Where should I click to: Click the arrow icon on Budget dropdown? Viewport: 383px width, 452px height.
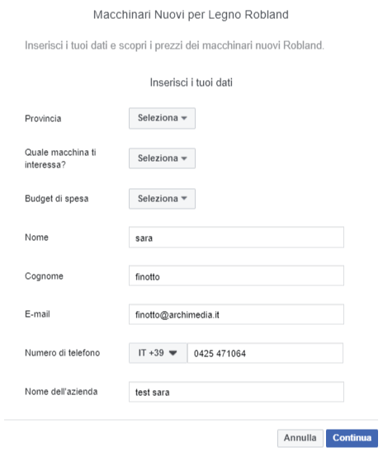(184, 199)
